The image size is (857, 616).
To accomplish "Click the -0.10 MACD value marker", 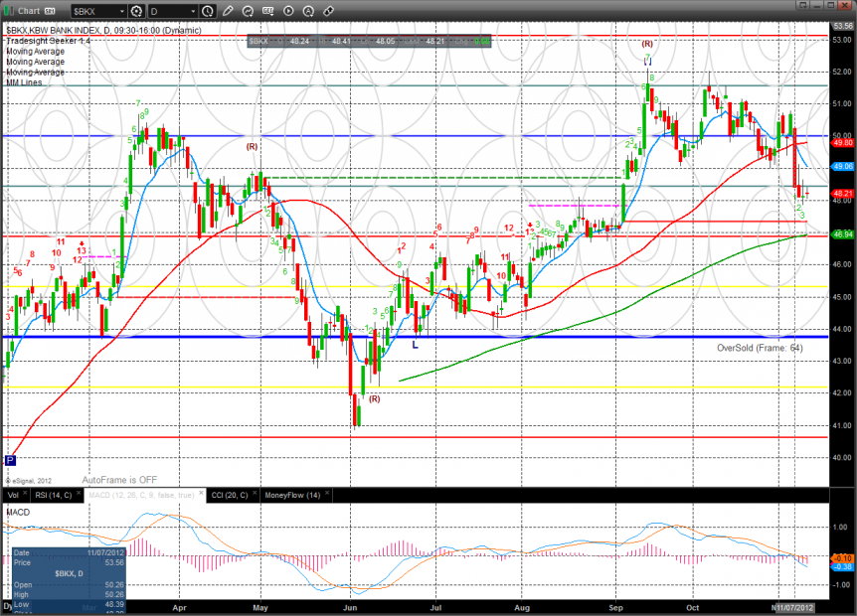I will [842, 558].
